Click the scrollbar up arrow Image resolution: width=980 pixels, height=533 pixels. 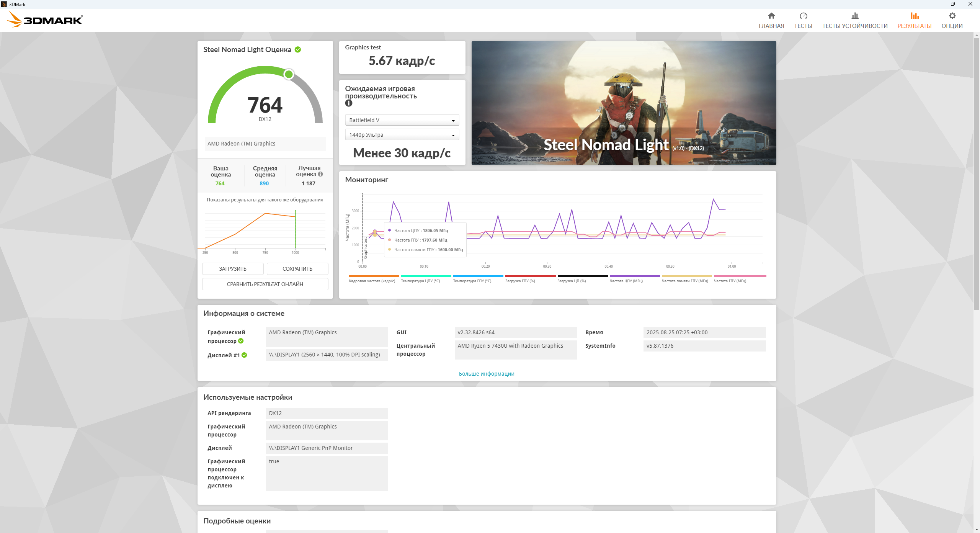pos(977,35)
